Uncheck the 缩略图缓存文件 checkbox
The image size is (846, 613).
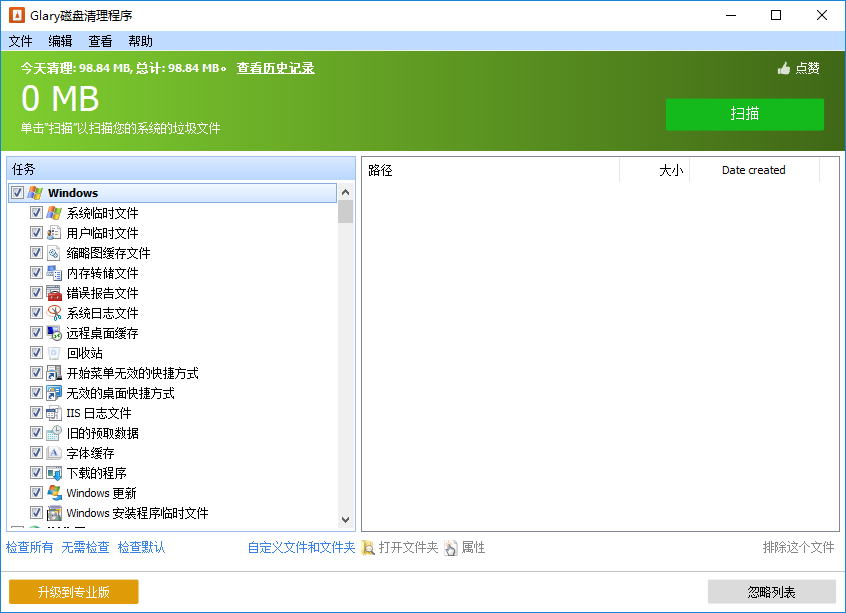[36, 252]
